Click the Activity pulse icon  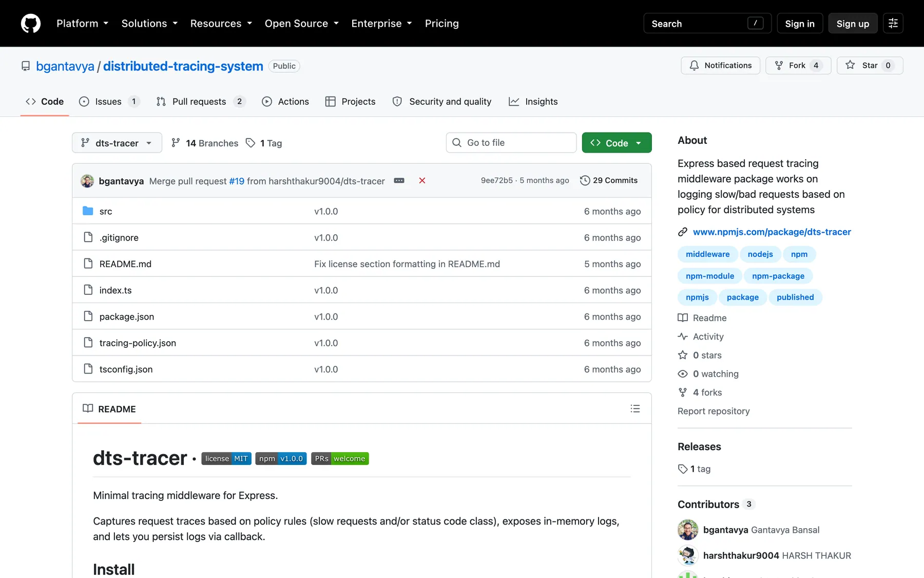coord(683,337)
